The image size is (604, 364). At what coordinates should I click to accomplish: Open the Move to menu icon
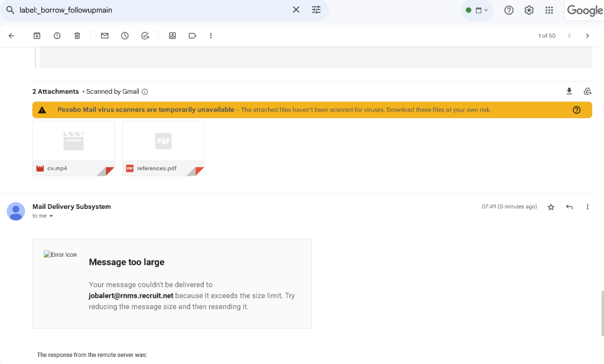172,36
